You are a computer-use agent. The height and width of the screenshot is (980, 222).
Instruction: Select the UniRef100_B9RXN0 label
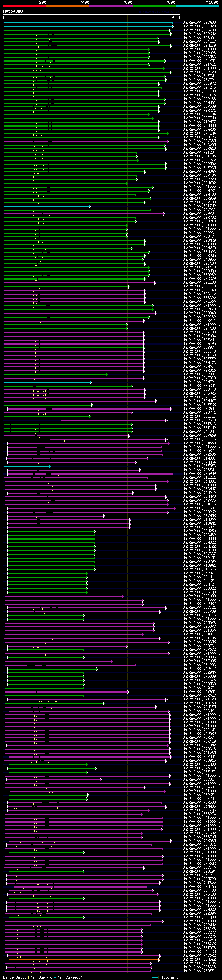coord(199,34)
